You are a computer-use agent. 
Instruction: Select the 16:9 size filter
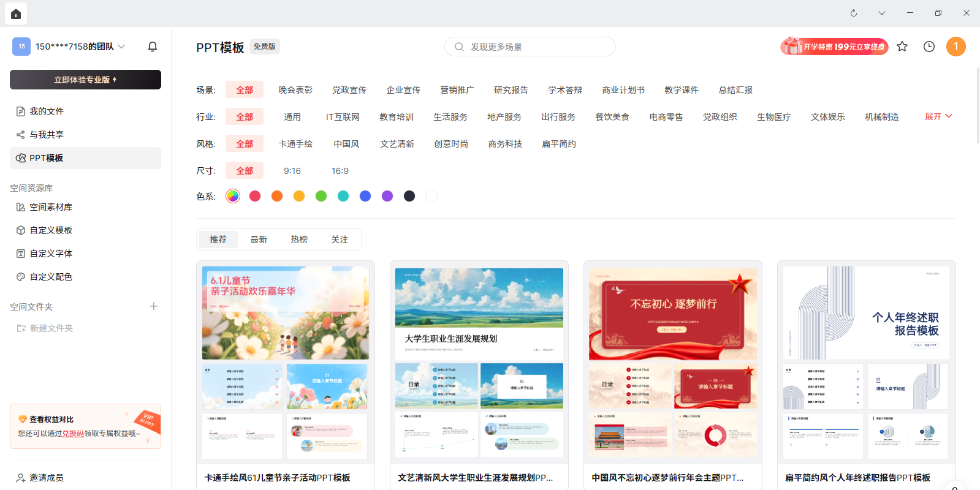(340, 171)
